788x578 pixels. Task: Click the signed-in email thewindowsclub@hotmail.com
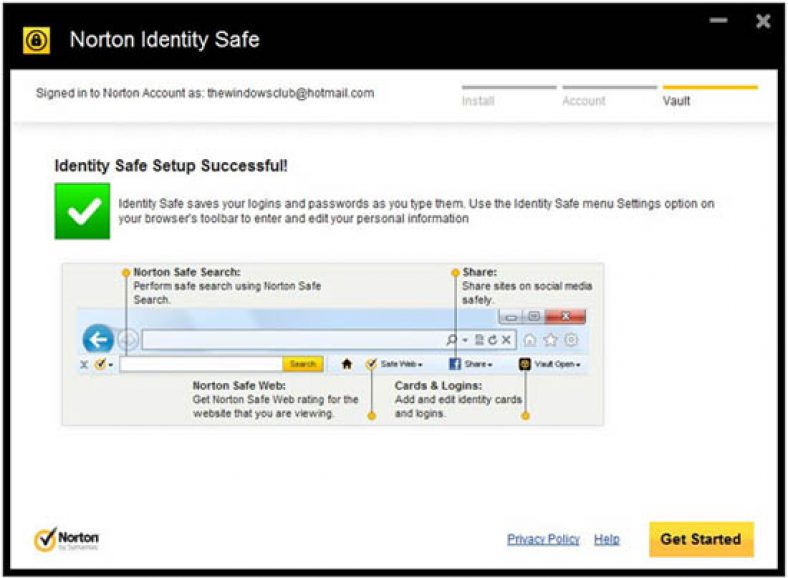pyautogui.click(x=290, y=93)
